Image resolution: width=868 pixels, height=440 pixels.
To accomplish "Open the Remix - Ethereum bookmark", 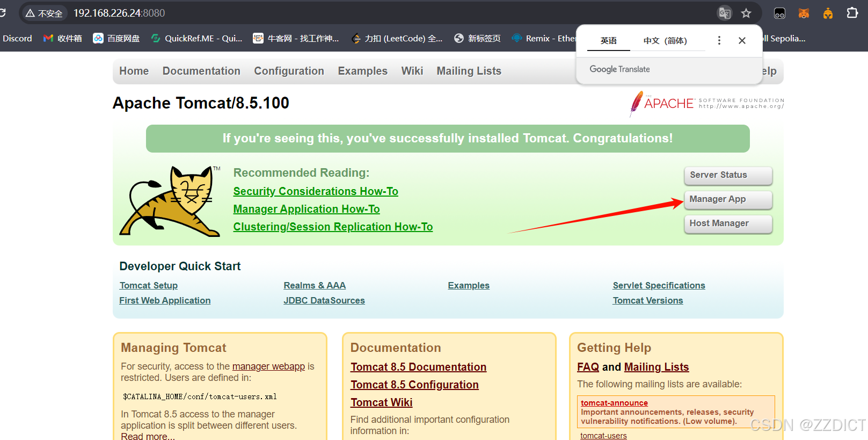I will pyautogui.click(x=543, y=38).
